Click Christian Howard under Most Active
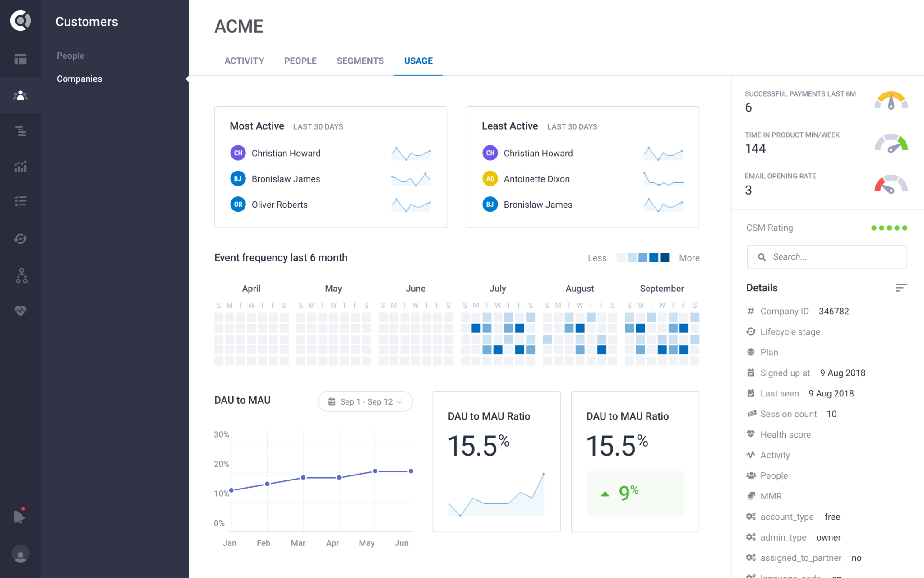 [286, 153]
